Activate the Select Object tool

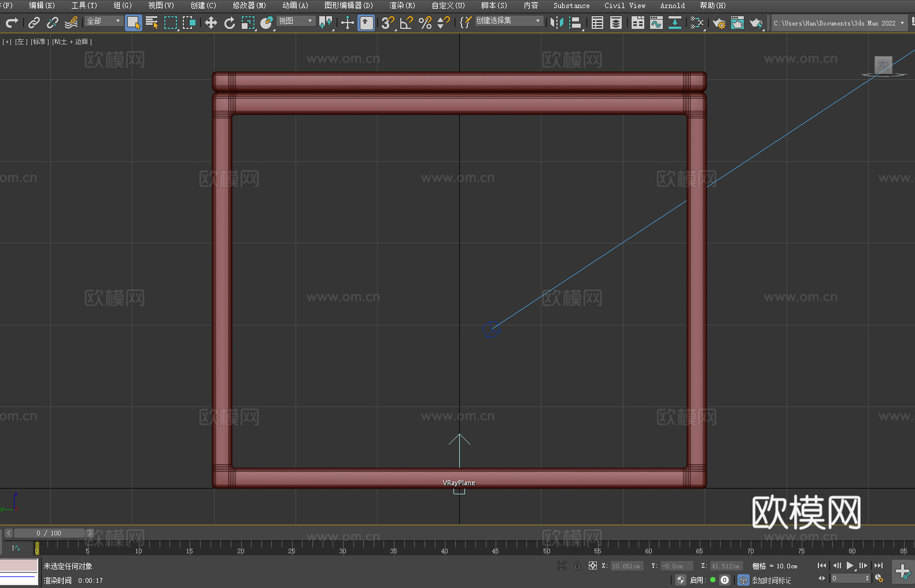[134, 23]
